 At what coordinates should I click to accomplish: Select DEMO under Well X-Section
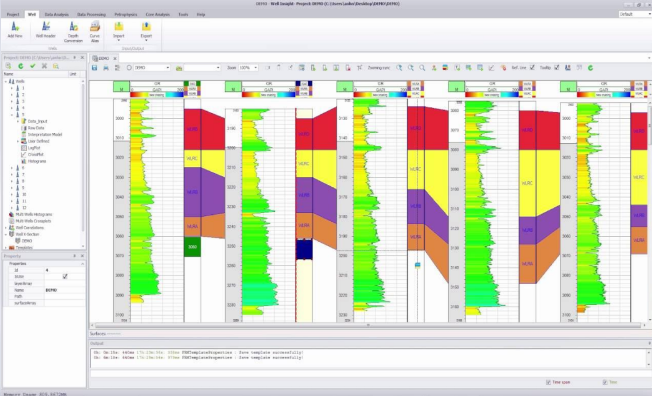point(27,241)
